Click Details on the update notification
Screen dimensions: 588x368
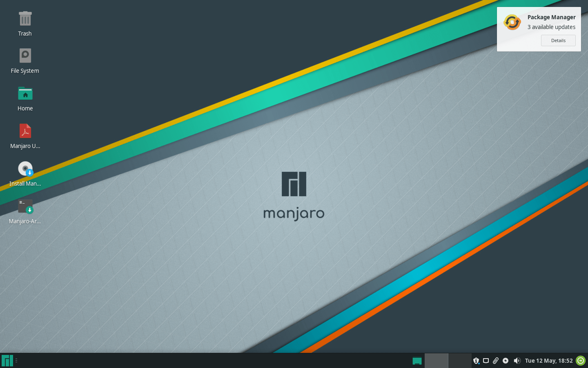[558, 40]
